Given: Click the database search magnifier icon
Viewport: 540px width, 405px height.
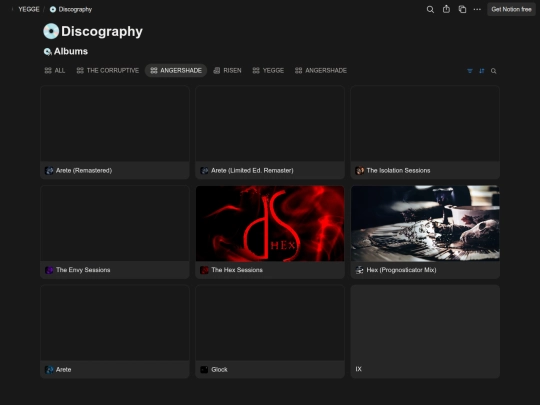Looking at the screenshot, I should [494, 71].
